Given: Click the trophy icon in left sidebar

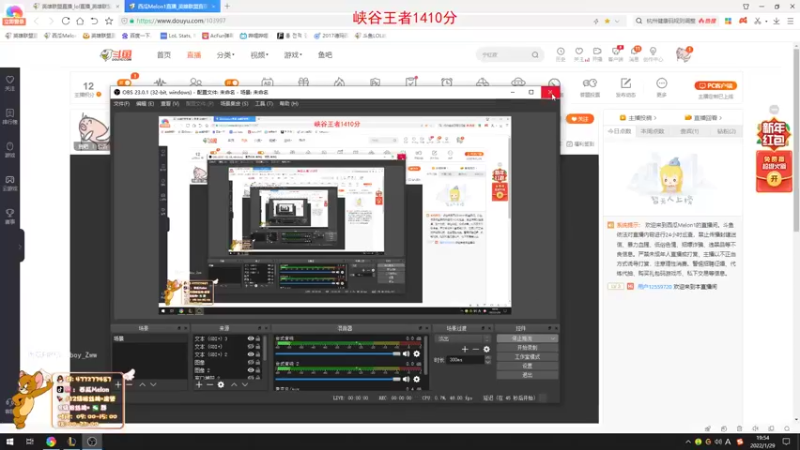Looking at the screenshot, I should (x=10, y=213).
